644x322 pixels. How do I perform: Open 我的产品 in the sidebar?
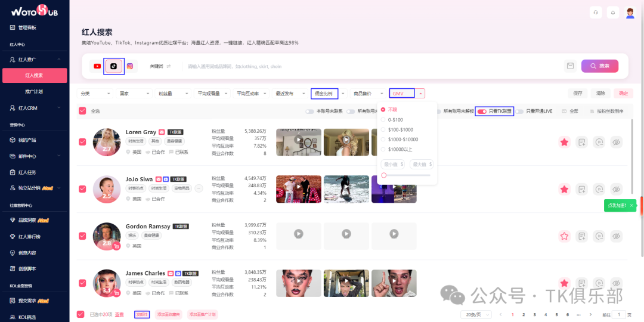point(27,140)
